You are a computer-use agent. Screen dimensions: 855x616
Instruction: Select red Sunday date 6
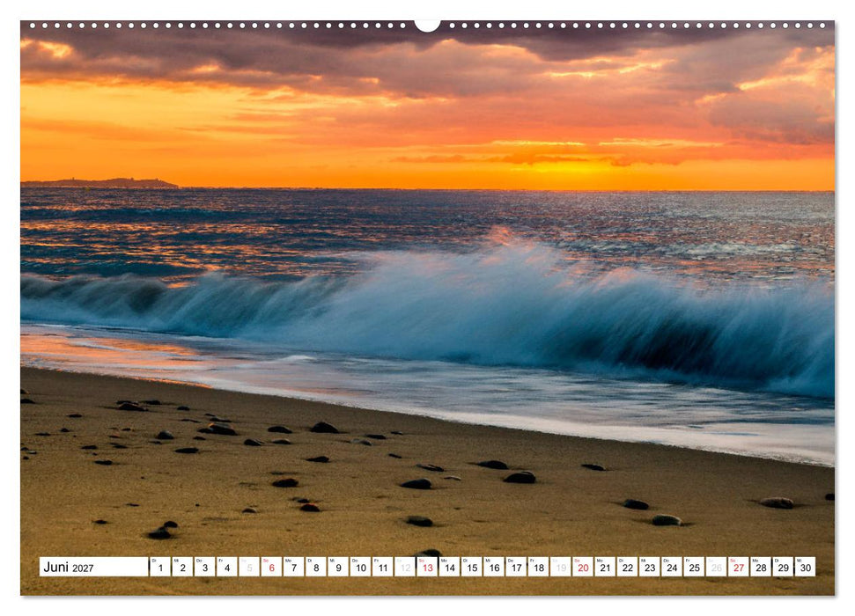pyautogui.click(x=271, y=567)
